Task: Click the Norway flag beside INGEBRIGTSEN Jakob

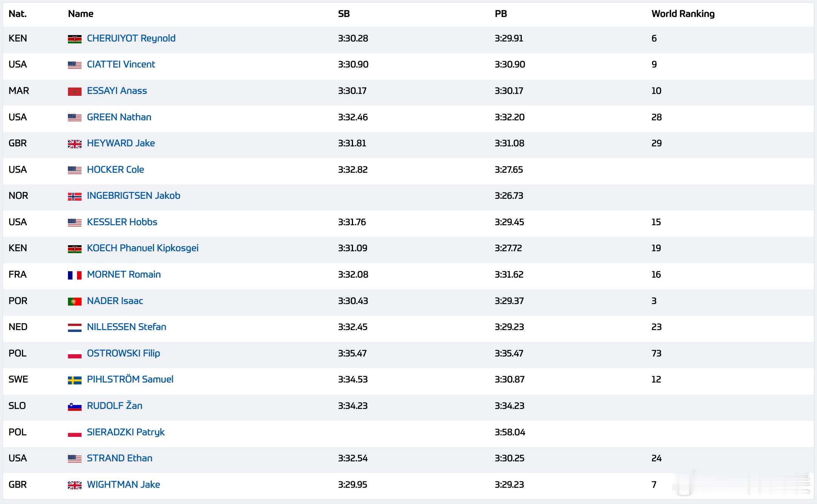Action: click(x=74, y=196)
